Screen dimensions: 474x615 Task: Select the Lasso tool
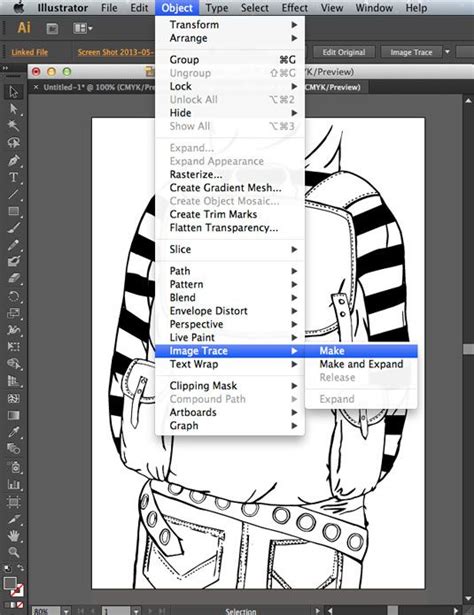click(13, 142)
